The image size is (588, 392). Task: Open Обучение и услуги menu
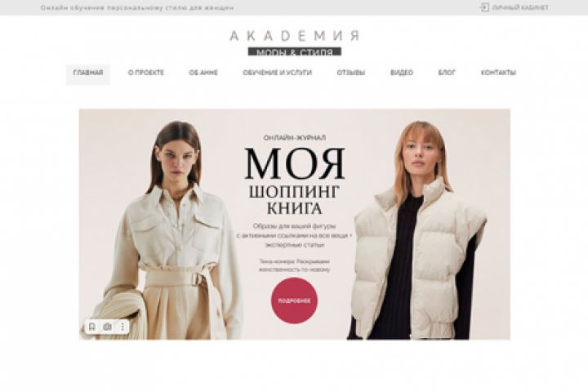click(277, 73)
